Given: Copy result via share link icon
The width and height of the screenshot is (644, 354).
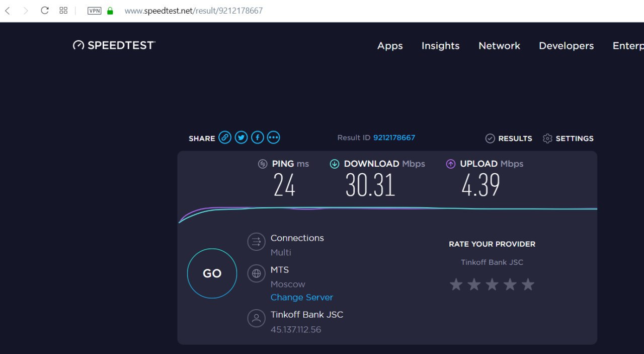Looking at the screenshot, I should tap(225, 137).
